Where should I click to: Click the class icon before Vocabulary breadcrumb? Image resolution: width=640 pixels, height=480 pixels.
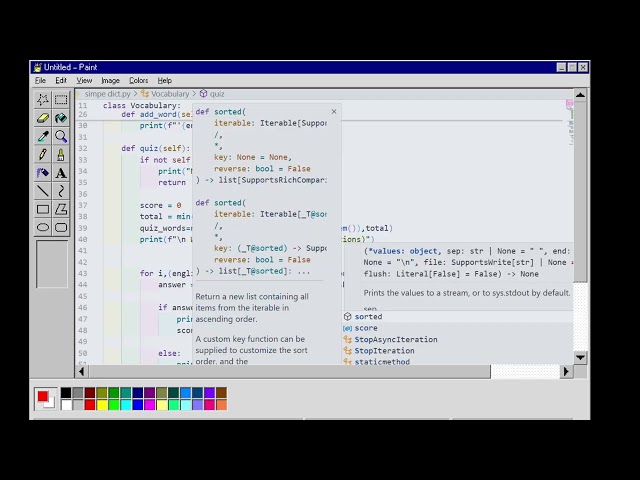tap(144, 93)
